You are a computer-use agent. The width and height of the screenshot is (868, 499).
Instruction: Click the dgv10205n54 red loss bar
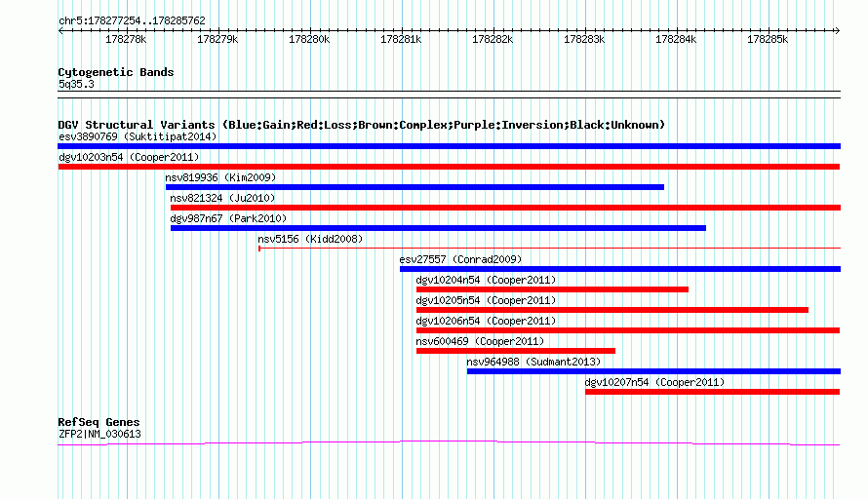[x=612, y=310]
